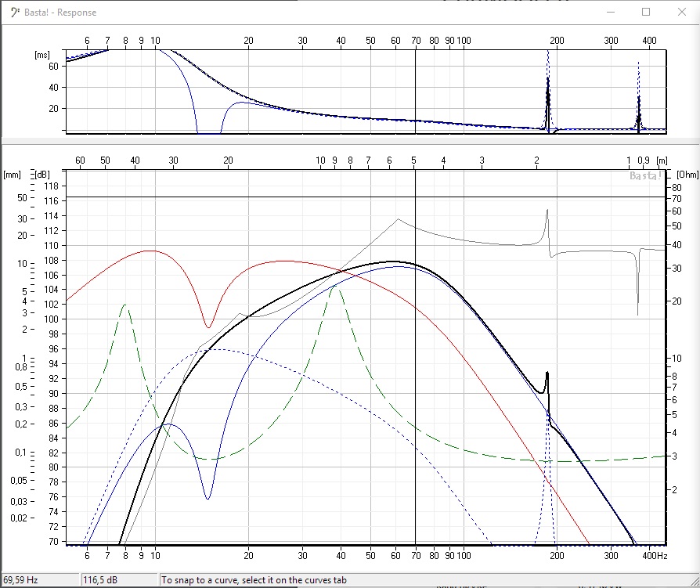Viewport: 700px width, 588px height.
Task: Click the gray impedance curve peak at 60 Hz
Action: [x=398, y=219]
